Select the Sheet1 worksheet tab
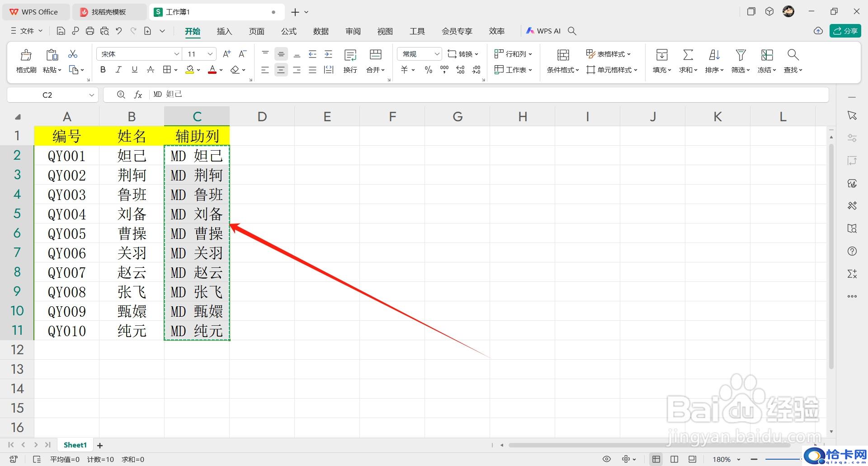Image resolution: width=868 pixels, height=466 pixels. [75, 445]
